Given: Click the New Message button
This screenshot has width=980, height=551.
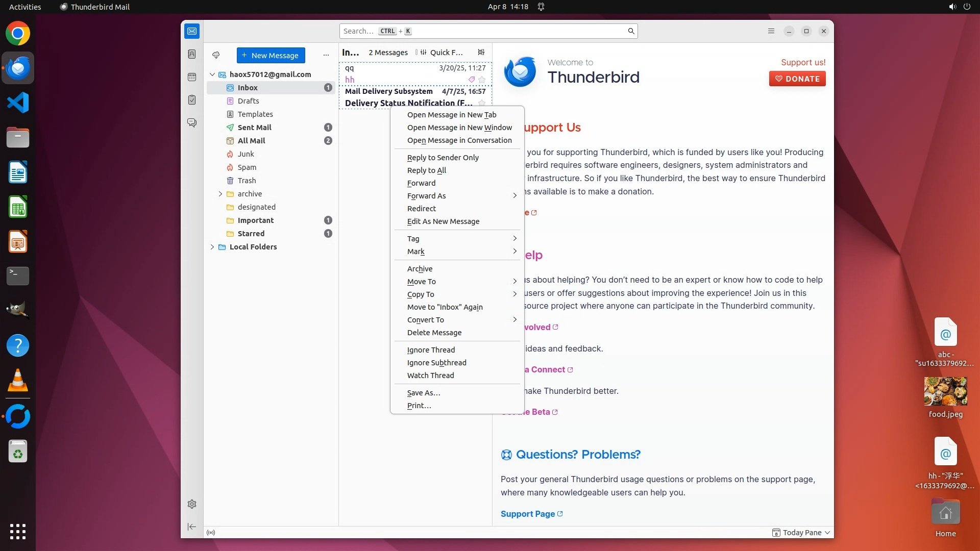Looking at the screenshot, I should click(x=271, y=55).
